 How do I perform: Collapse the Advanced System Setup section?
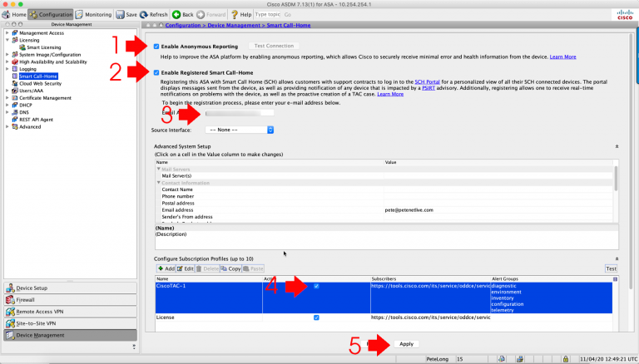617,146
